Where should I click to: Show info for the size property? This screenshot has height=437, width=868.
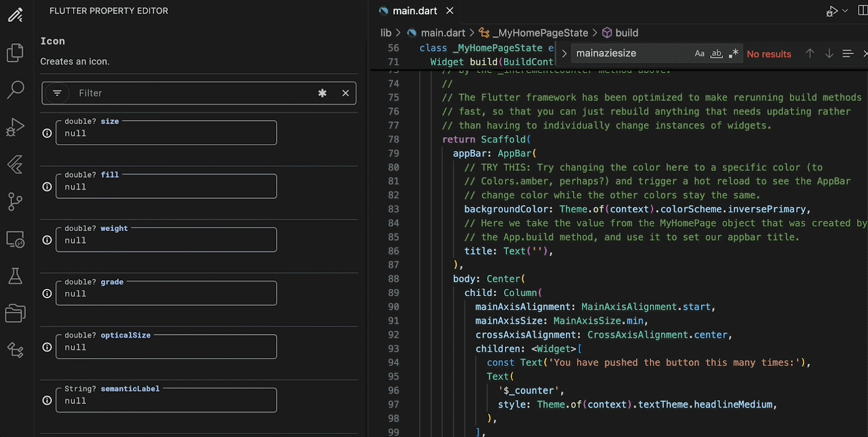47,133
